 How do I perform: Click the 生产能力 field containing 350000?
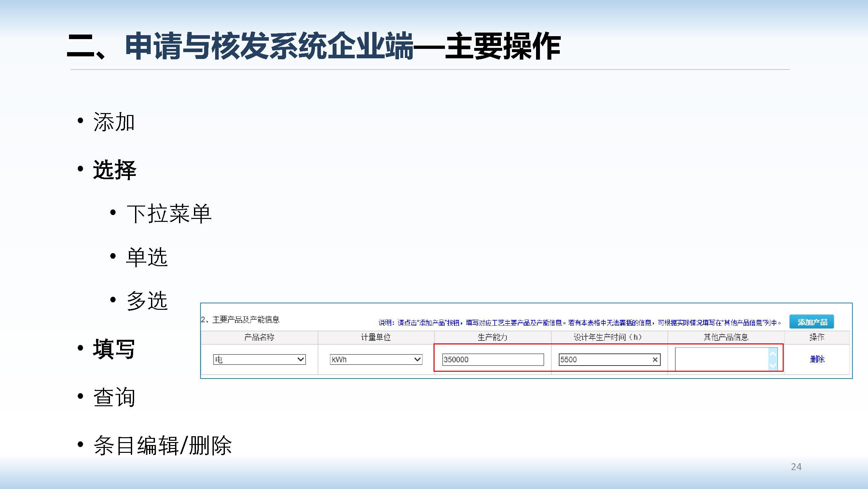click(493, 359)
